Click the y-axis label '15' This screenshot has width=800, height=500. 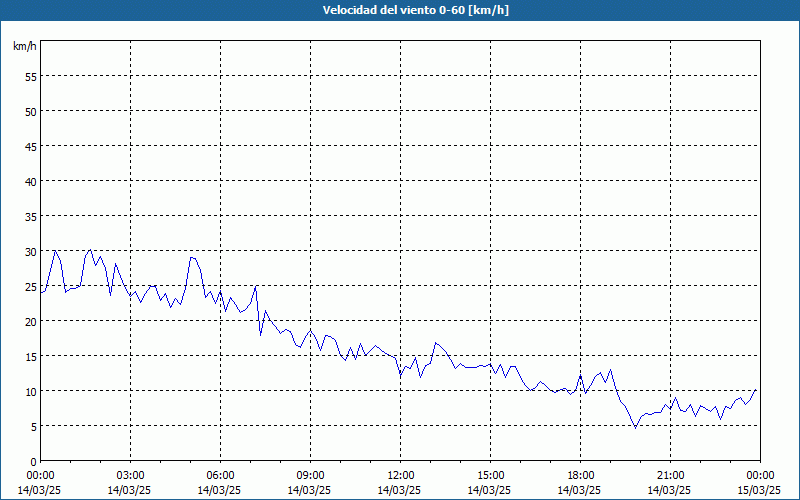[31, 356]
